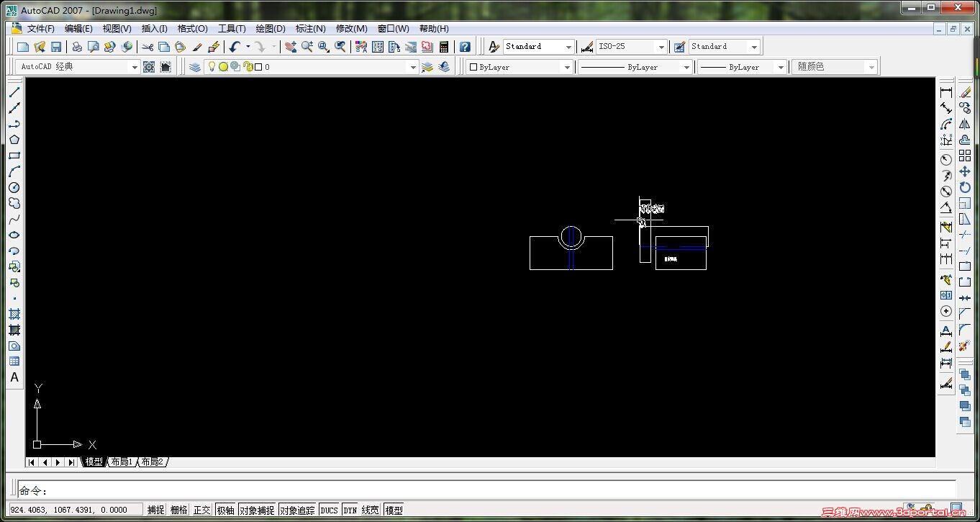This screenshot has width=980, height=522.
Task: Select the Erase tool in modify toolbar
Action: pyautogui.click(x=965, y=92)
